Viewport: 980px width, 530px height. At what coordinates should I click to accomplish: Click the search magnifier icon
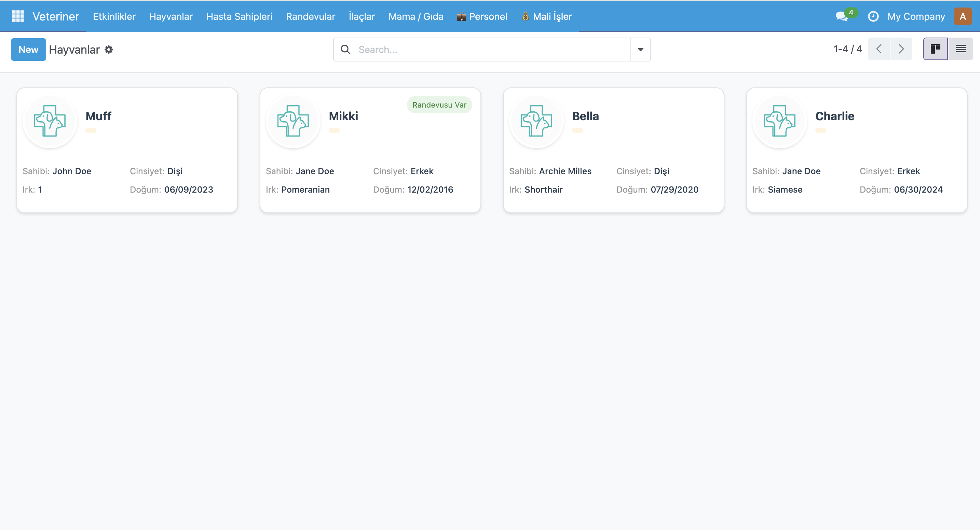[346, 50]
